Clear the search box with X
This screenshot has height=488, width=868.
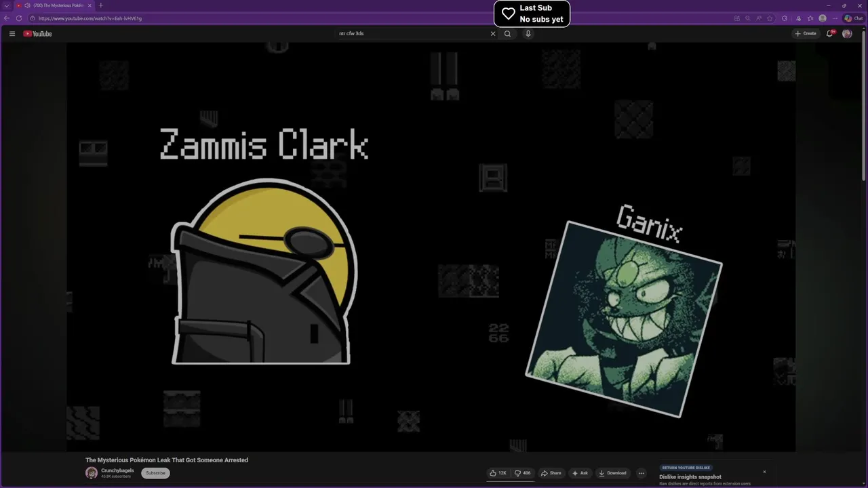(493, 33)
